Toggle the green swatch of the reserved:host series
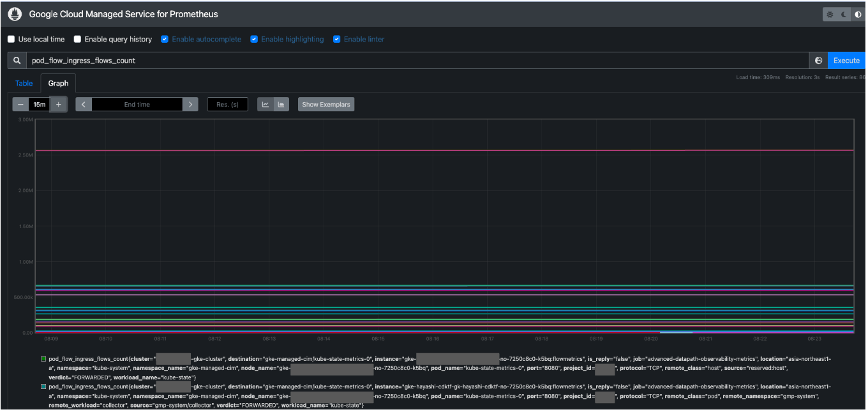 tap(43, 359)
